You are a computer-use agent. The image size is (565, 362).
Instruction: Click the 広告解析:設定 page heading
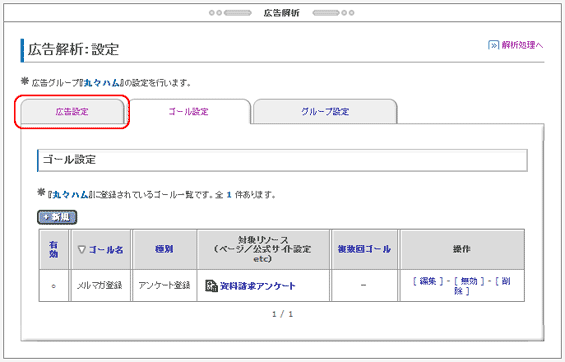[x=73, y=49]
